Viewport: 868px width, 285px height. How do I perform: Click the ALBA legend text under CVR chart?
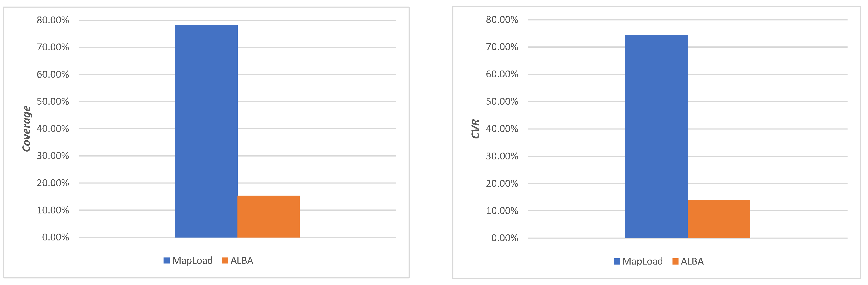[692, 261]
